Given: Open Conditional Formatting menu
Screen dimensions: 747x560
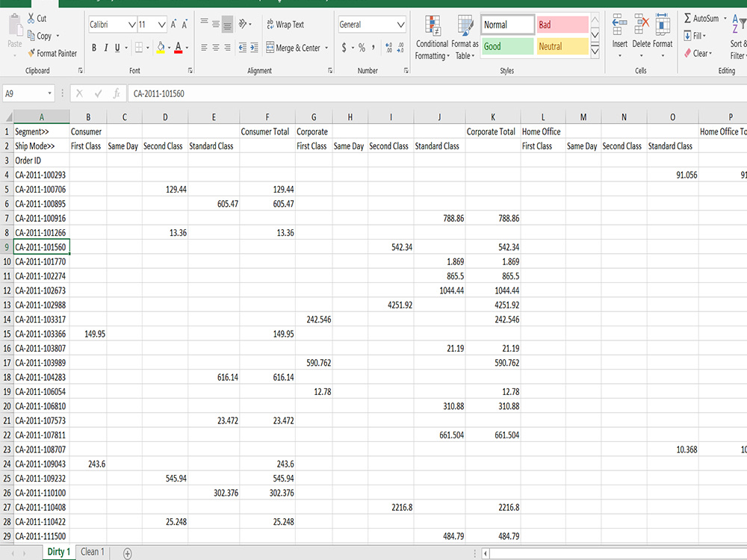Looking at the screenshot, I should [x=432, y=37].
